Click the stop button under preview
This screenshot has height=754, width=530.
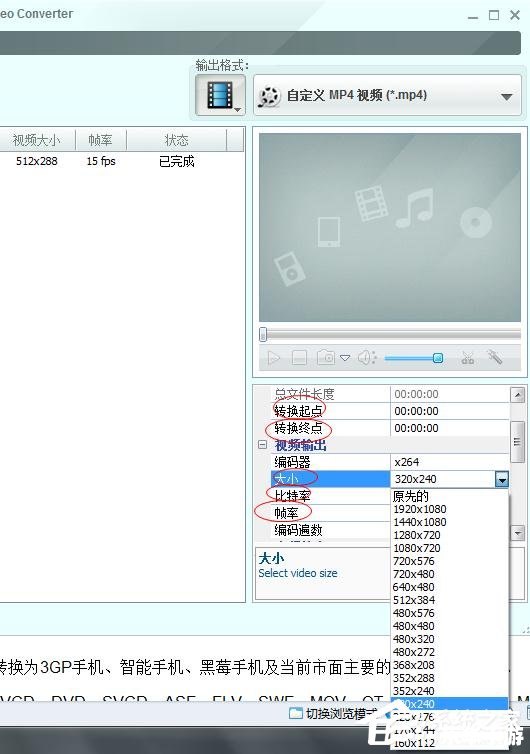pyautogui.click(x=299, y=358)
